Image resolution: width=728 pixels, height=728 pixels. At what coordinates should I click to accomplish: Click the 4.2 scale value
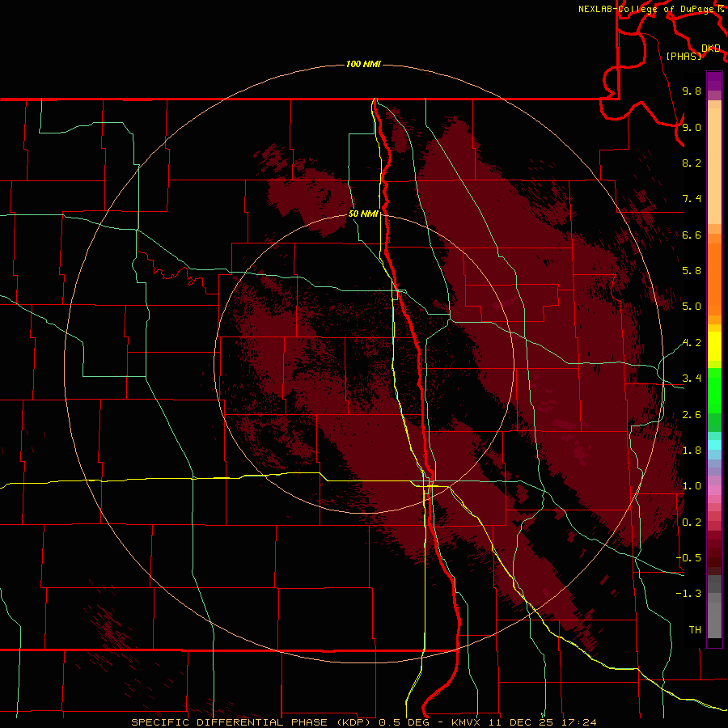[x=692, y=343]
